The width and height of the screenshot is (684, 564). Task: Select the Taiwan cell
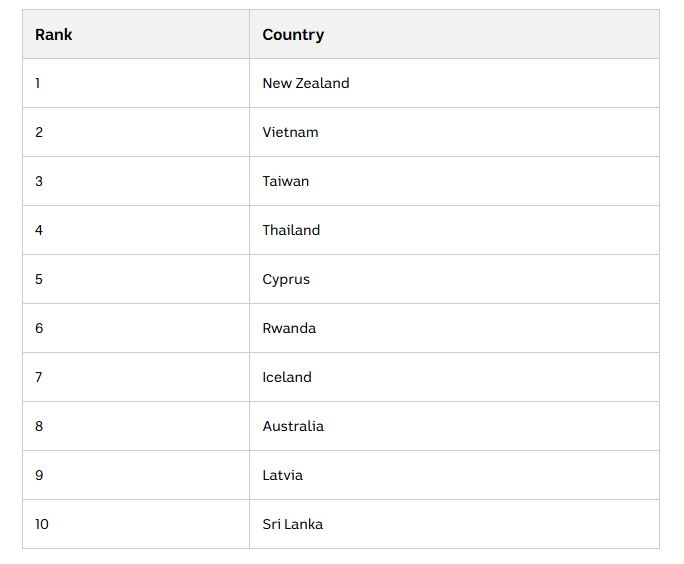point(454,181)
